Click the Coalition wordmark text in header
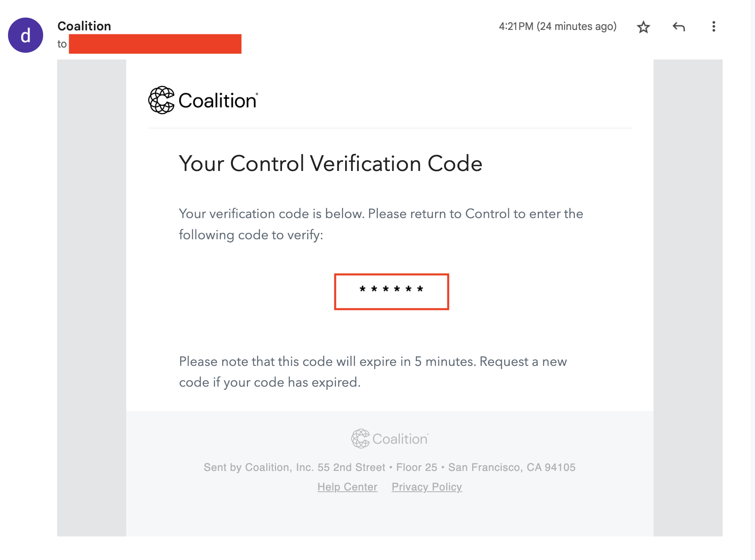755x560 pixels. pyautogui.click(x=218, y=101)
